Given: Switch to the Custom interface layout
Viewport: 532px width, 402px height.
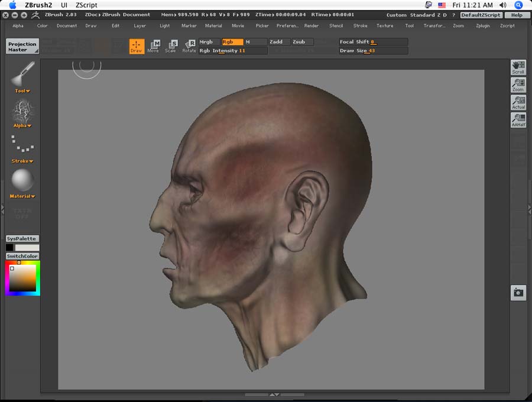Looking at the screenshot, I should pos(396,15).
